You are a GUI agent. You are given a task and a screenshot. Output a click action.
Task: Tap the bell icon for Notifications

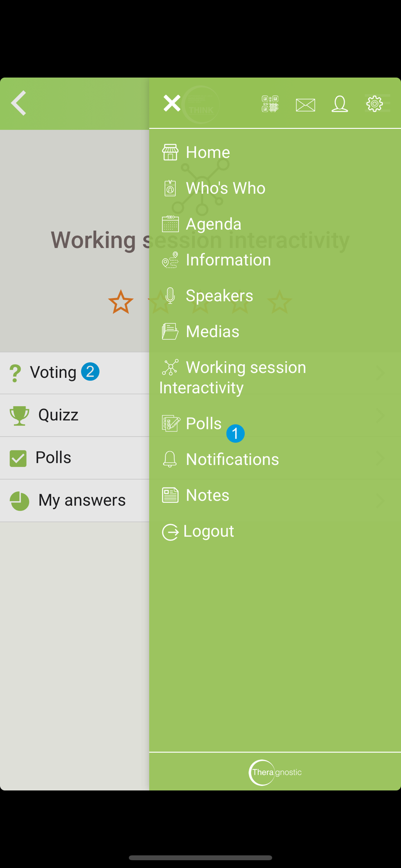point(170,459)
